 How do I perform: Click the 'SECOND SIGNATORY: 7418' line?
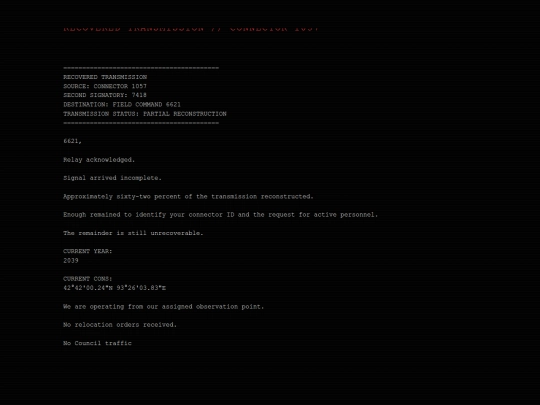coord(105,95)
